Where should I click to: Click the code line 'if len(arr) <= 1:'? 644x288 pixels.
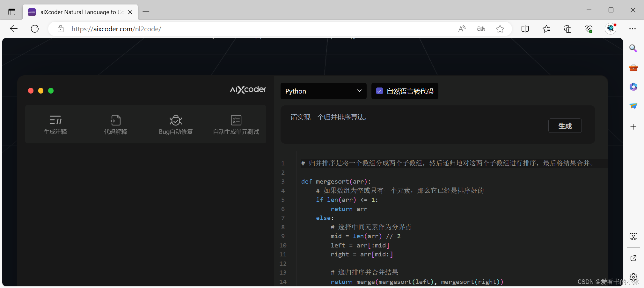347,200
